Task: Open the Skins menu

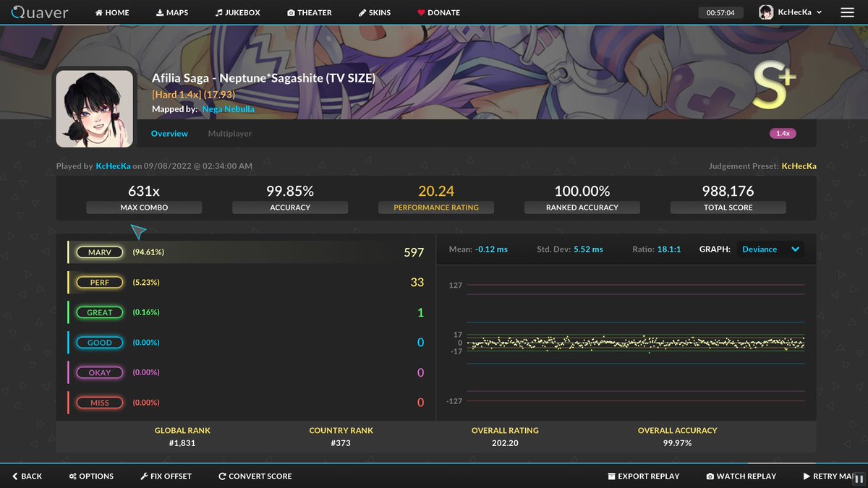Action: point(375,12)
